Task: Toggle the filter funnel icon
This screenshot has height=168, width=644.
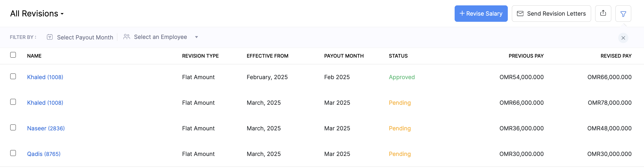Action: [623, 14]
